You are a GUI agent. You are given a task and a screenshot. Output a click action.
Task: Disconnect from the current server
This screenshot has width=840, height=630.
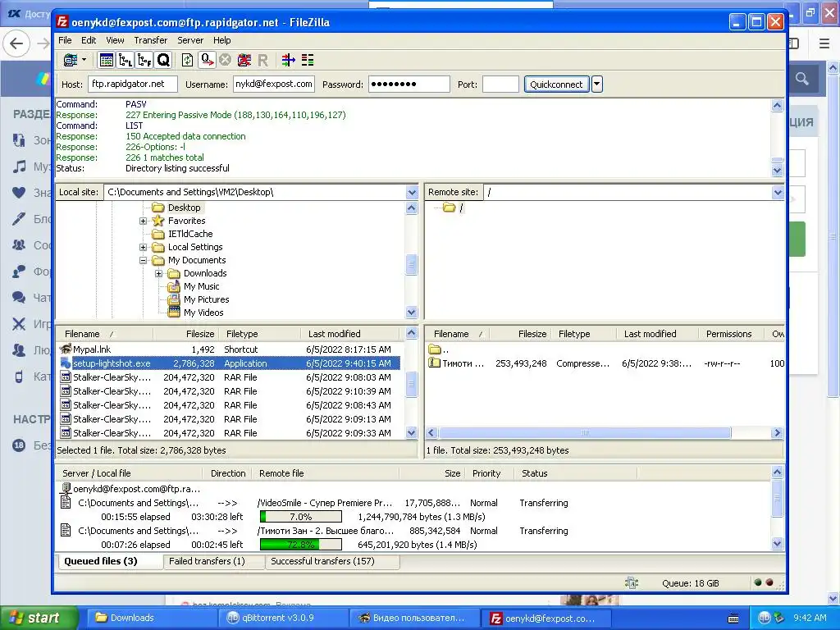click(x=244, y=60)
